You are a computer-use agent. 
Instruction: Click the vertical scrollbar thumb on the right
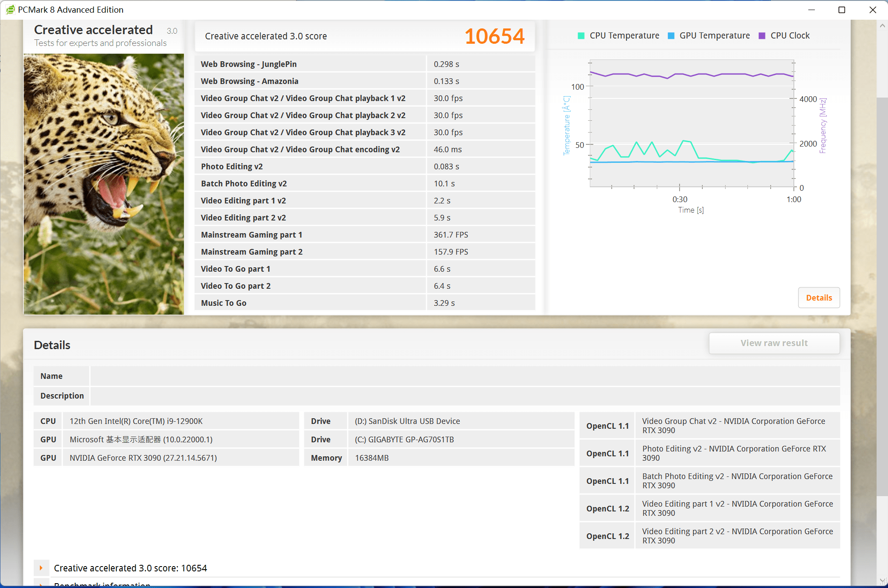(x=882, y=297)
